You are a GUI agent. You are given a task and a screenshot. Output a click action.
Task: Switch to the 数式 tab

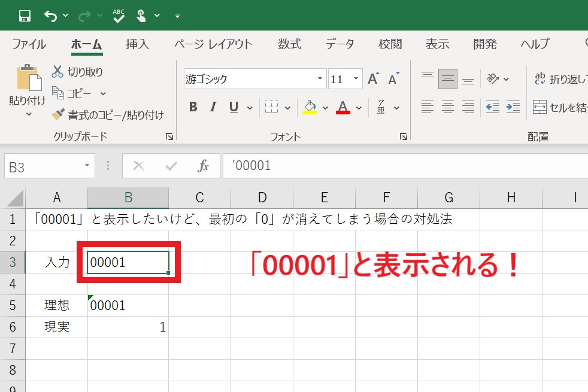[289, 44]
